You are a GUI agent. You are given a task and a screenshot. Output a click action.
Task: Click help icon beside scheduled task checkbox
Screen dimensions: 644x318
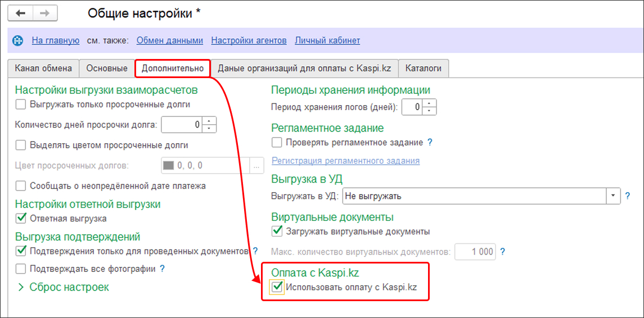pyautogui.click(x=430, y=142)
